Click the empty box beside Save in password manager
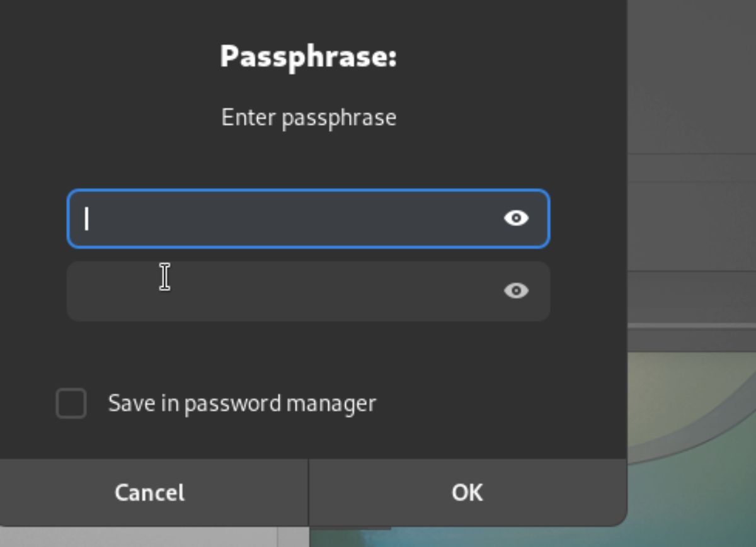Screen dimensions: 756x547 tap(71, 403)
